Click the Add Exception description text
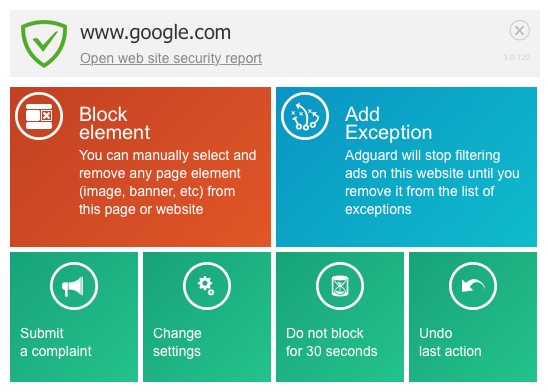This screenshot has width=548, height=392. [x=432, y=182]
